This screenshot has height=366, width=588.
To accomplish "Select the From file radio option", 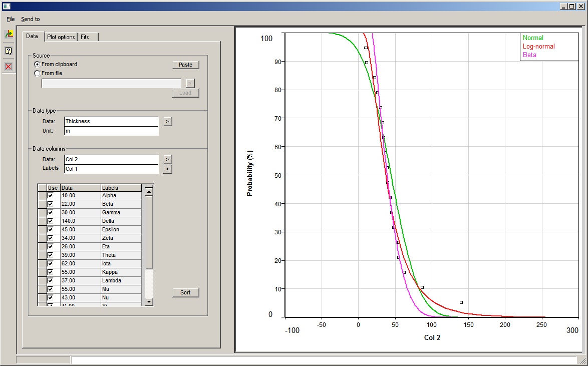I will pos(37,73).
